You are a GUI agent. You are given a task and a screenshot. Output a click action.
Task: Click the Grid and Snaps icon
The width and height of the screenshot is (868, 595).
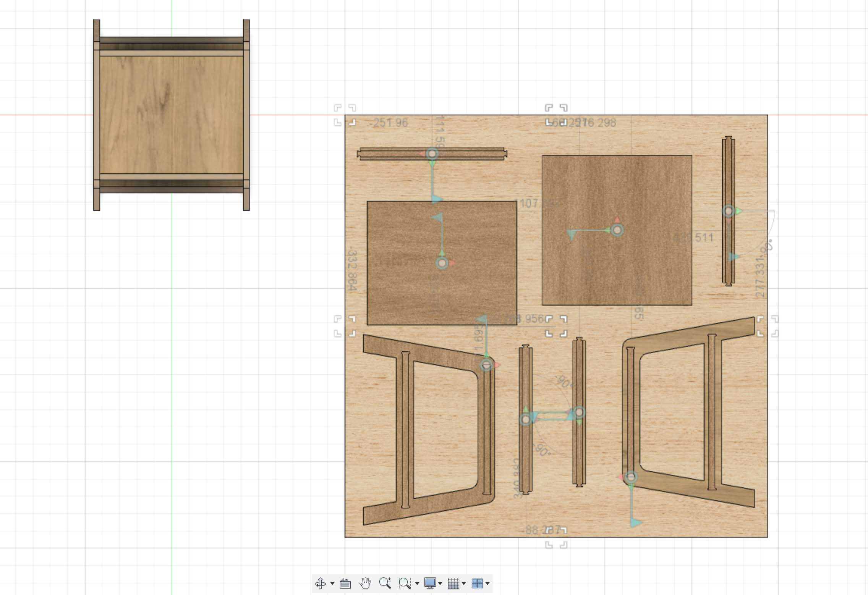pyautogui.click(x=453, y=583)
